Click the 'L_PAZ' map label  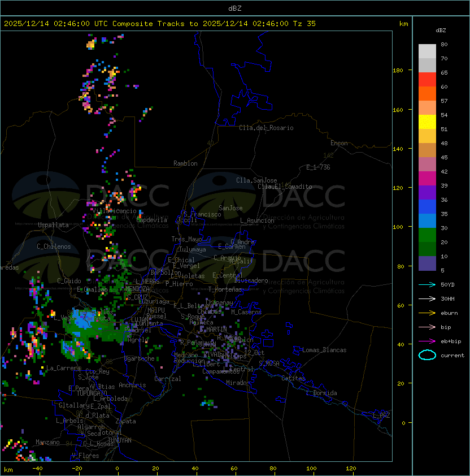click(381, 416)
